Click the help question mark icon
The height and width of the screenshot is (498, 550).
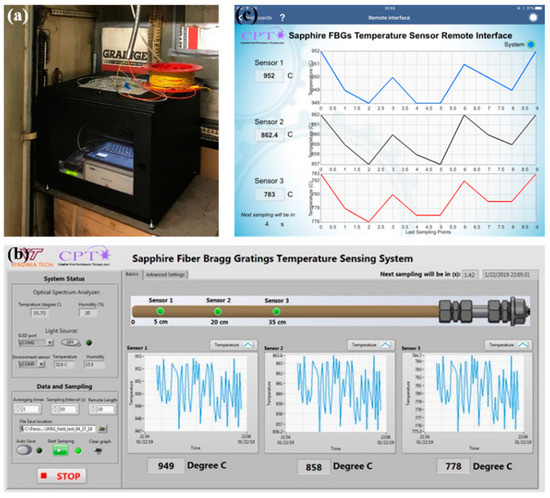point(282,18)
